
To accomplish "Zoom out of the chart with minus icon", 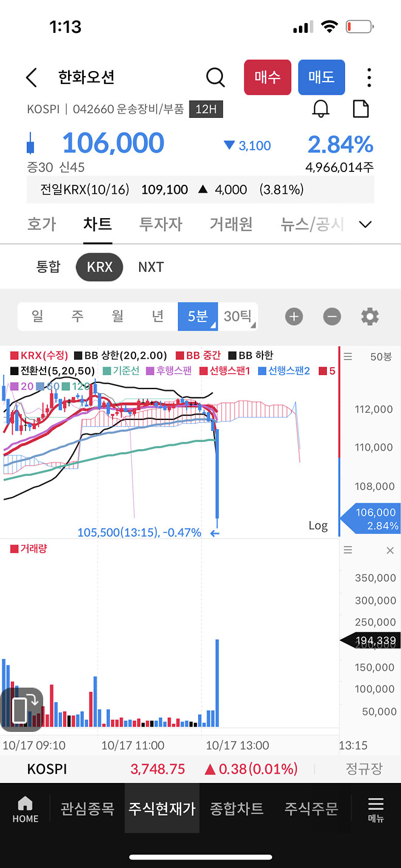I will pos(332,317).
